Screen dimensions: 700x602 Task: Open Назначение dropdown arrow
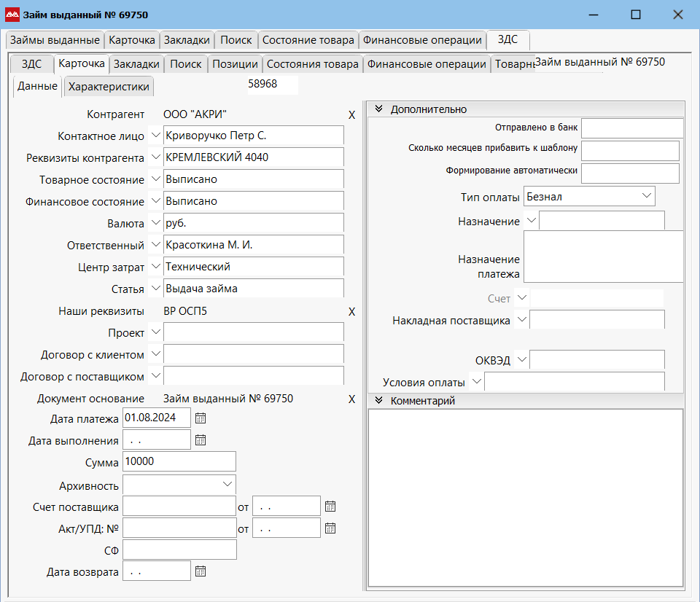coord(532,220)
